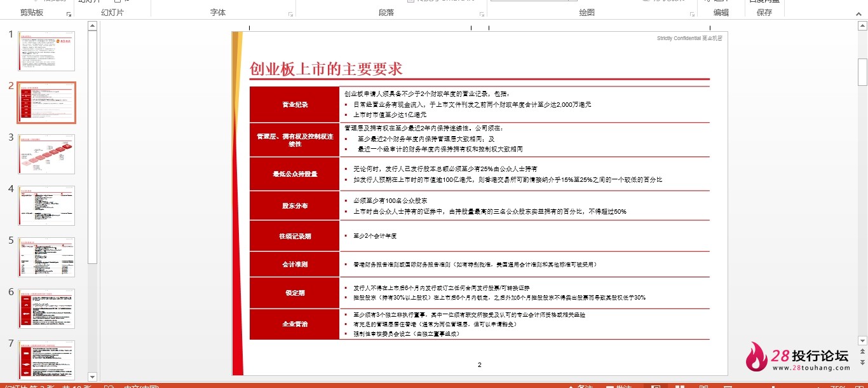868x388 pixels.
Task: Select slide 6 thumbnail
Action: pos(46,308)
